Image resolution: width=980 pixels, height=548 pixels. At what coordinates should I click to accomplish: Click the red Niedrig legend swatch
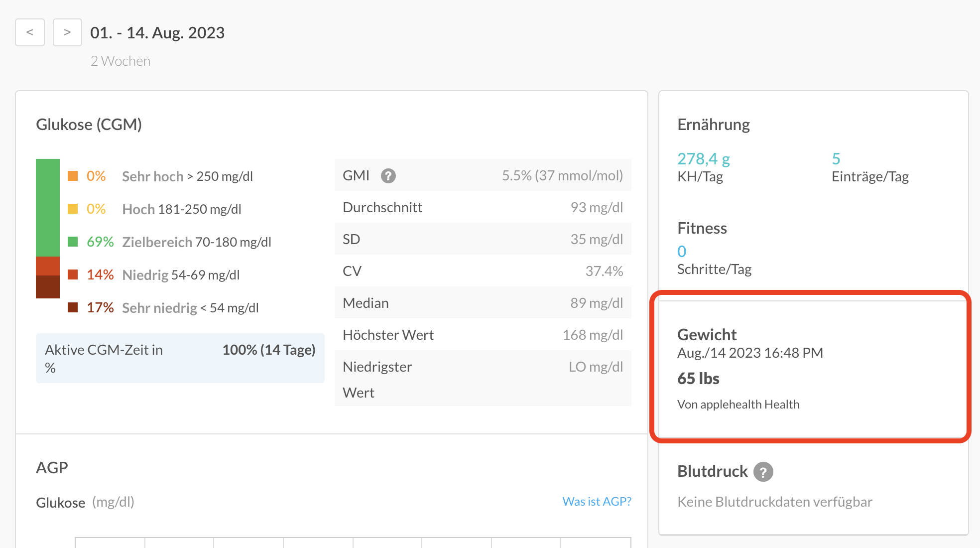click(x=73, y=274)
